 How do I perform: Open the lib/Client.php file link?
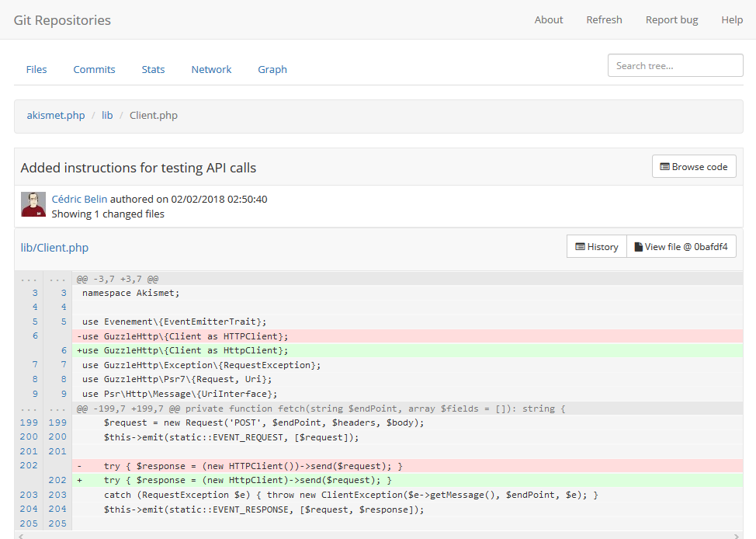point(54,247)
